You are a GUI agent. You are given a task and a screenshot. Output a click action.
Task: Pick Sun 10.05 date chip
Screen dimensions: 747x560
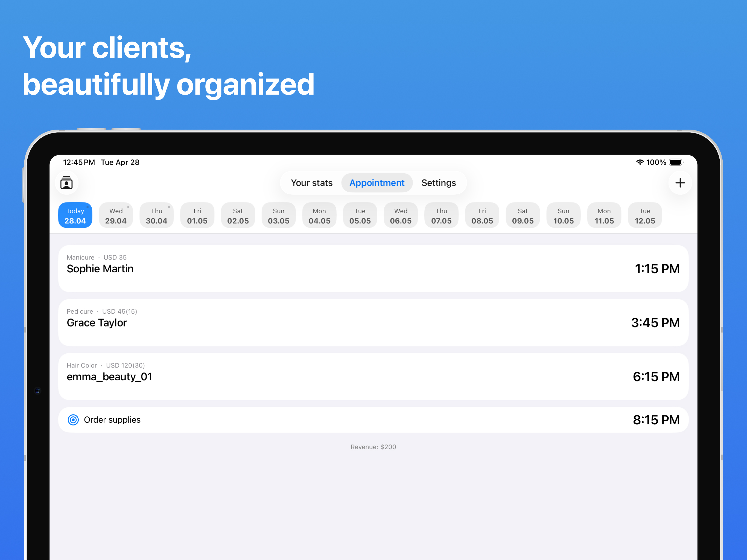(564, 215)
